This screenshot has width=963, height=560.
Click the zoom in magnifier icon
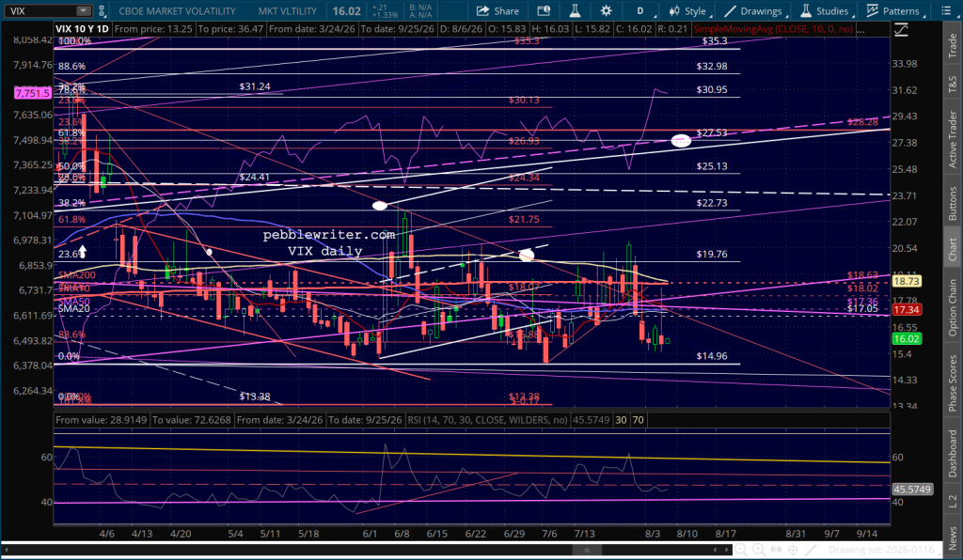point(759,550)
